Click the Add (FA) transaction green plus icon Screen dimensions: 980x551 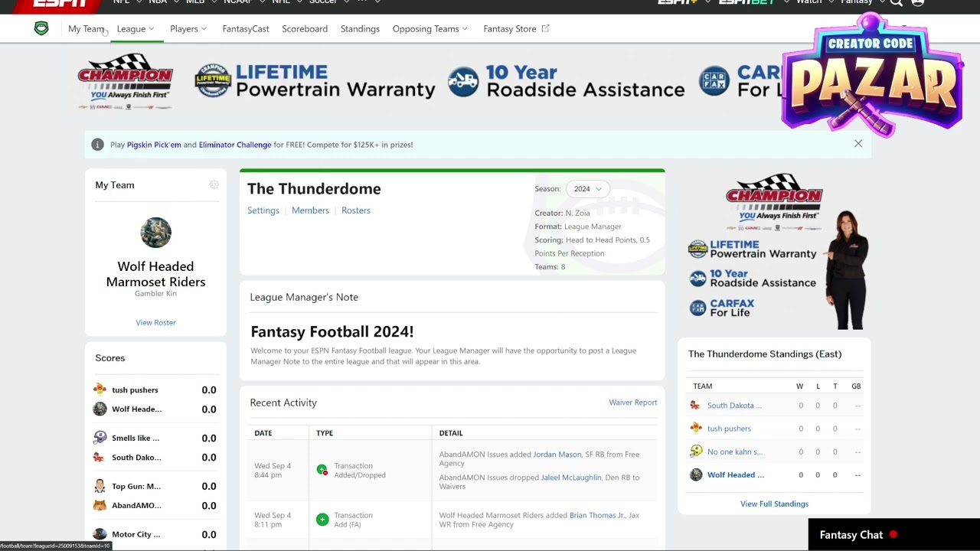pyautogui.click(x=322, y=520)
